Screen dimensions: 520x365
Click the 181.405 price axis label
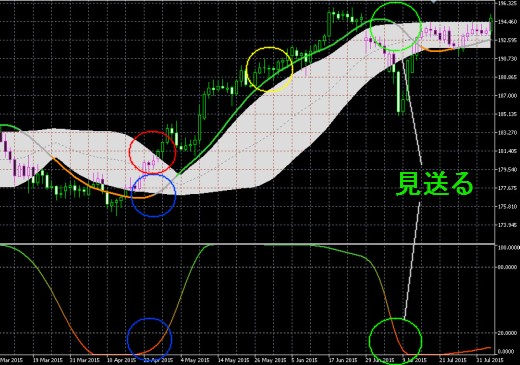pos(507,151)
